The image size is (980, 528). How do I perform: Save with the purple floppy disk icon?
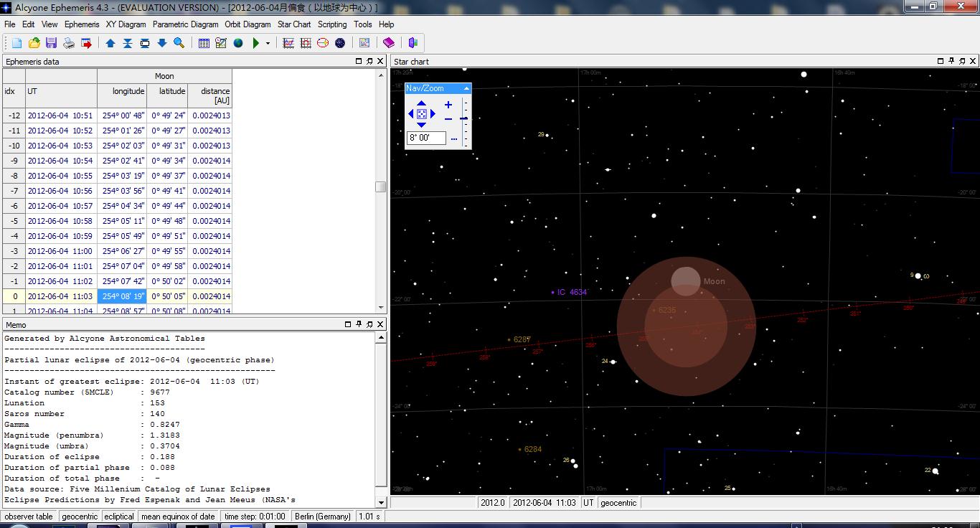click(x=51, y=43)
